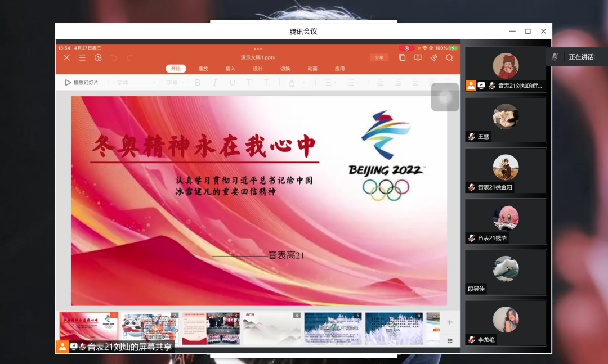Toggle underline text formatting
Viewport: 608px width, 364px height.
pyautogui.click(x=232, y=83)
